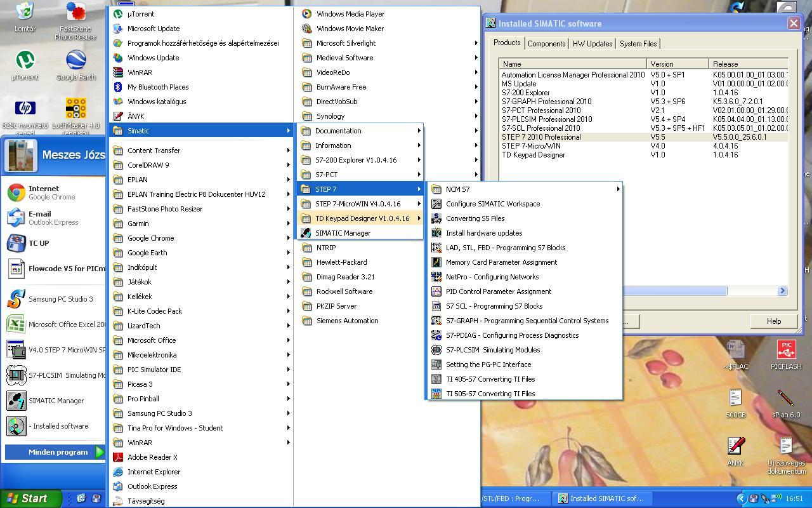Open Memory Card Parameter Assignment icon
This screenshot has height=508, width=812.
[436, 262]
